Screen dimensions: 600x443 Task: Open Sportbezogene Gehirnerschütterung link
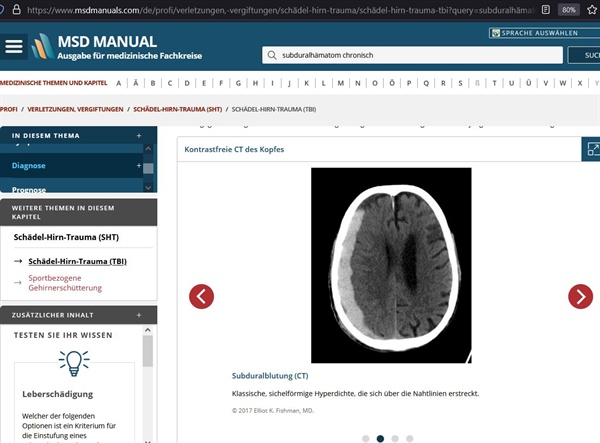click(65, 283)
